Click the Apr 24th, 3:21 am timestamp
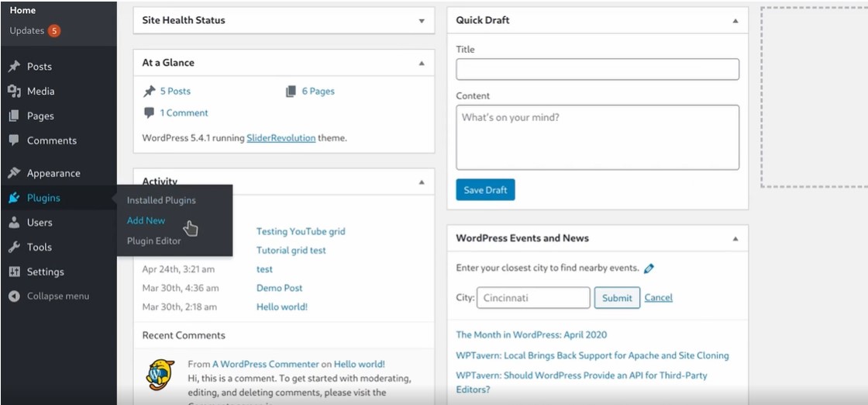Image resolution: width=868 pixels, height=405 pixels. pyautogui.click(x=178, y=269)
